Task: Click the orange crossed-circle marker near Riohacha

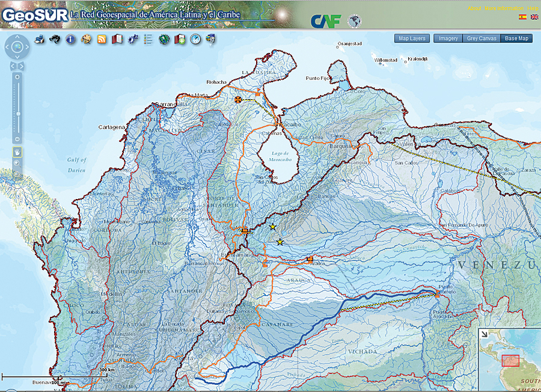Action: coord(237,100)
